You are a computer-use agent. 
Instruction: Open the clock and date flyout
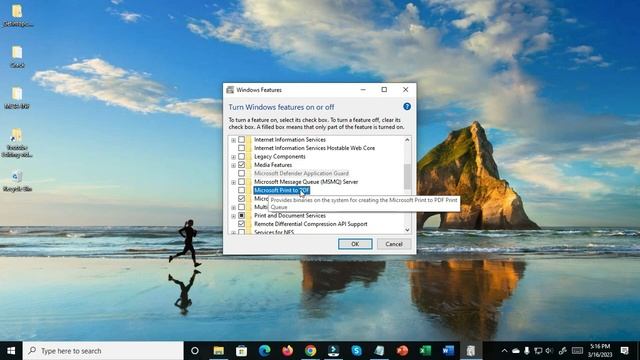[x=600, y=351]
